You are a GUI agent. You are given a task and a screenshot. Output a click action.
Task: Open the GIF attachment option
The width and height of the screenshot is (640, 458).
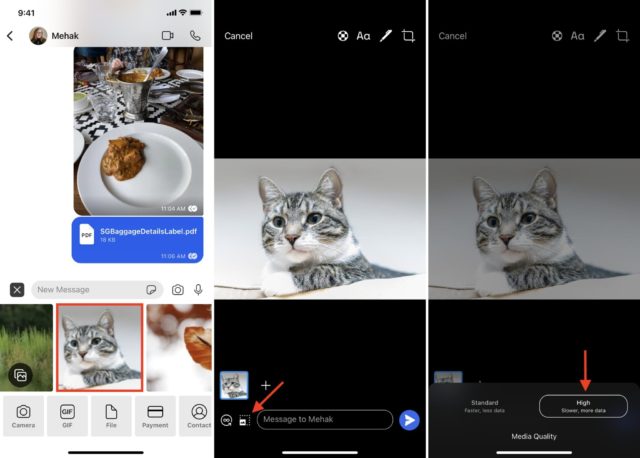68,416
